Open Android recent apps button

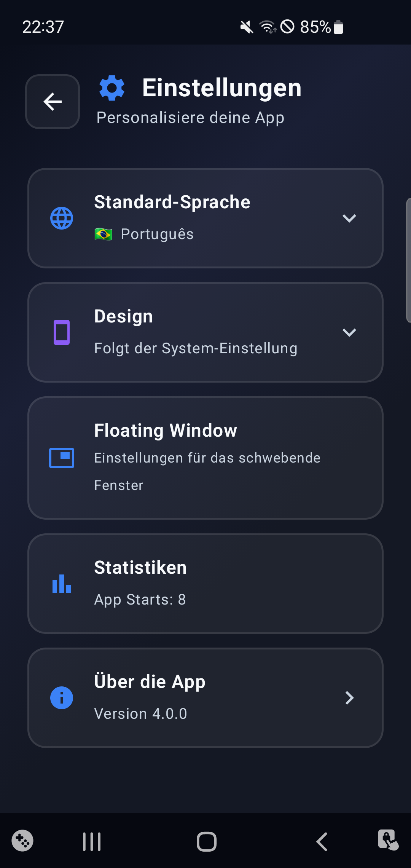coord(92,841)
